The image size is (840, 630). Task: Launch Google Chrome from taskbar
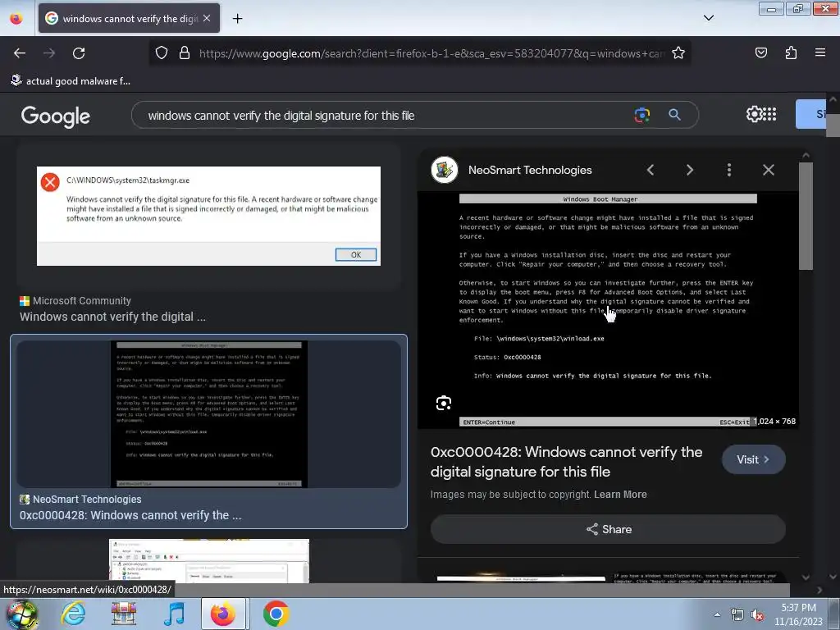[276, 614]
